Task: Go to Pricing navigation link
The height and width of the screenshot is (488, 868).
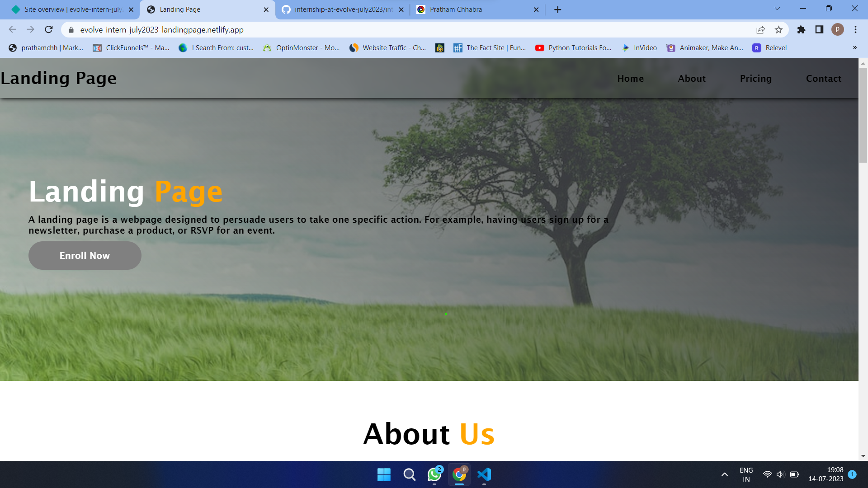Action: [755, 79]
